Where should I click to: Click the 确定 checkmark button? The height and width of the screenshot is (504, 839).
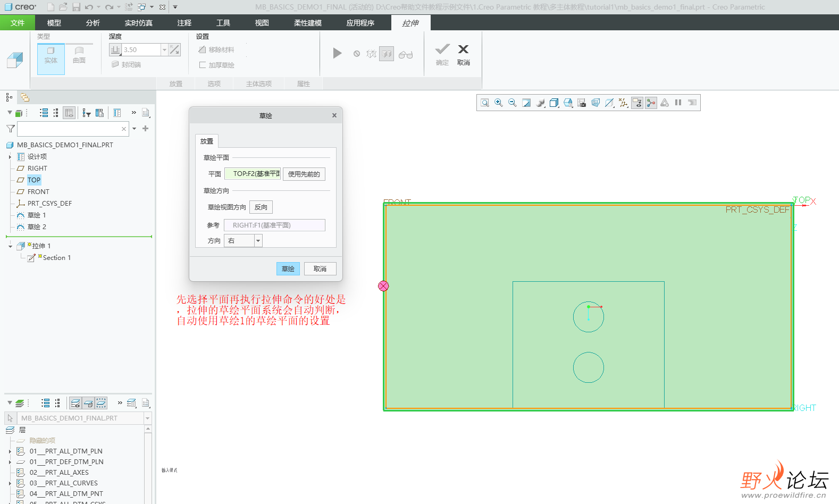click(442, 55)
